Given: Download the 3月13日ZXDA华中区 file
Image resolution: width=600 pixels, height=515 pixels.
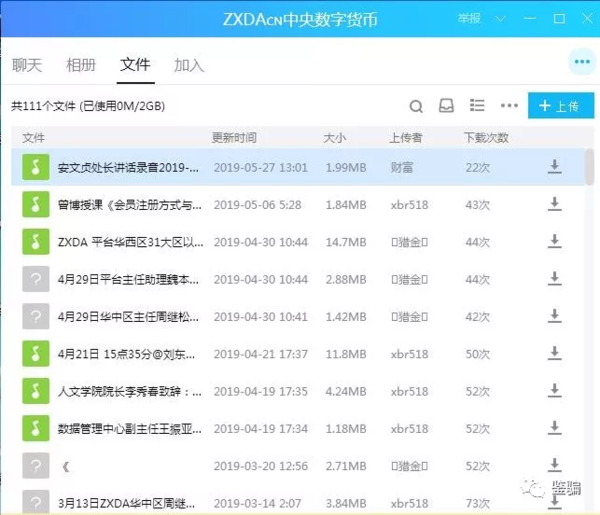Looking at the screenshot, I should (x=554, y=502).
